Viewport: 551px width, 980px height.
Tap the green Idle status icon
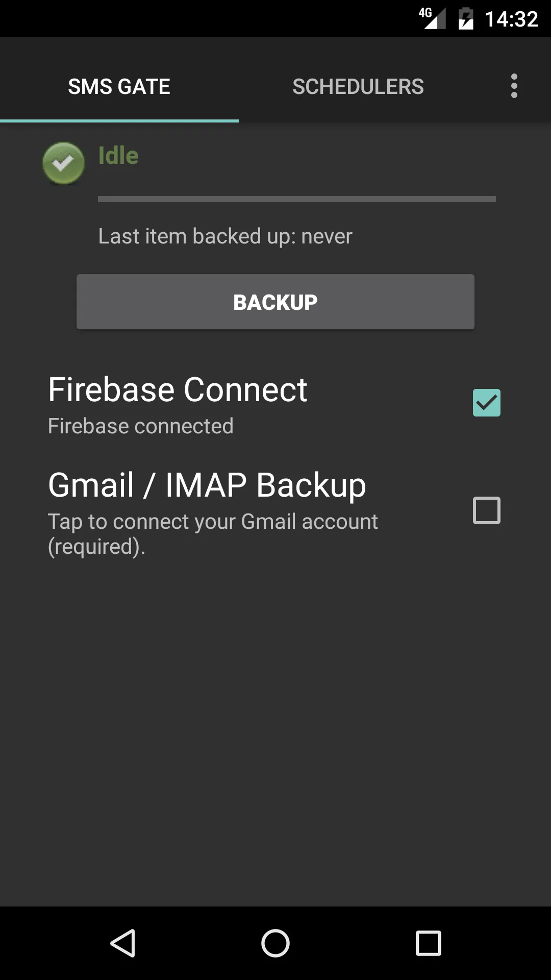point(63,163)
